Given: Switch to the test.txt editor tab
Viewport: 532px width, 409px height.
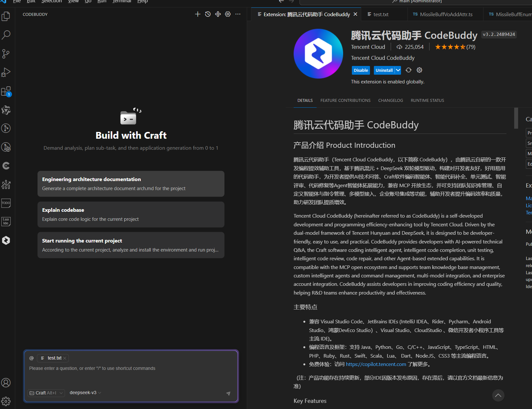Looking at the screenshot, I should pyautogui.click(x=381, y=14).
